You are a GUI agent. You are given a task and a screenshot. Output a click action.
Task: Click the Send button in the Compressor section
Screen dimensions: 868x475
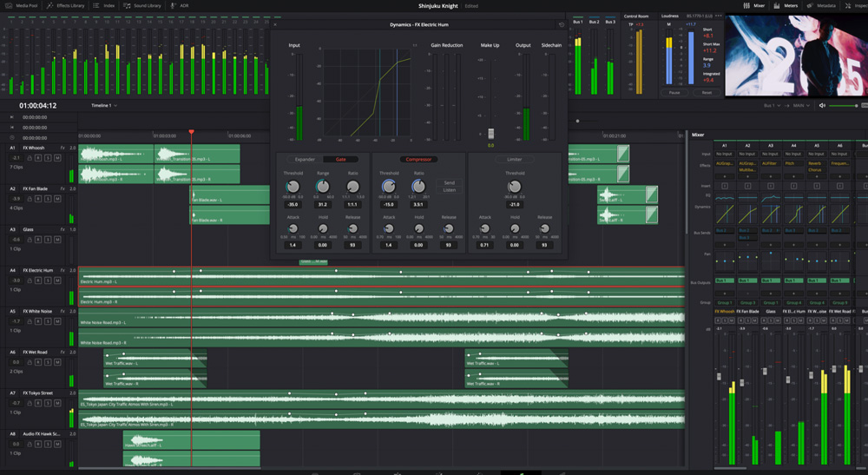(449, 182)
